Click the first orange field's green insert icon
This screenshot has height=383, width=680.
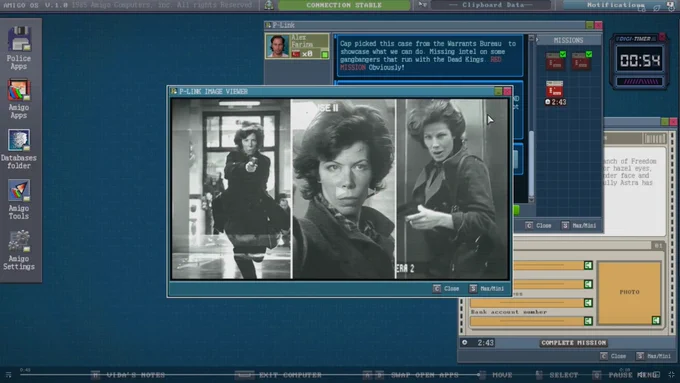click(x=588, y=265)
